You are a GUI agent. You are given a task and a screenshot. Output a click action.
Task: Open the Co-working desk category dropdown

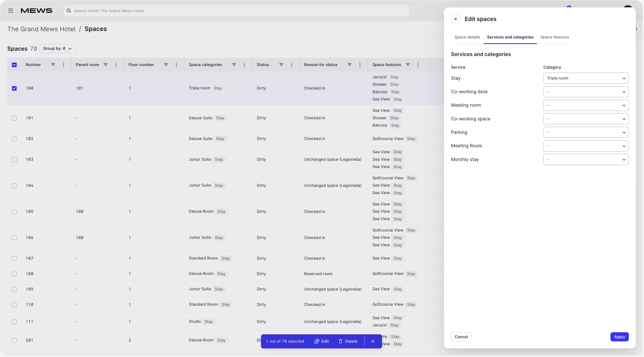coord(586,92)
